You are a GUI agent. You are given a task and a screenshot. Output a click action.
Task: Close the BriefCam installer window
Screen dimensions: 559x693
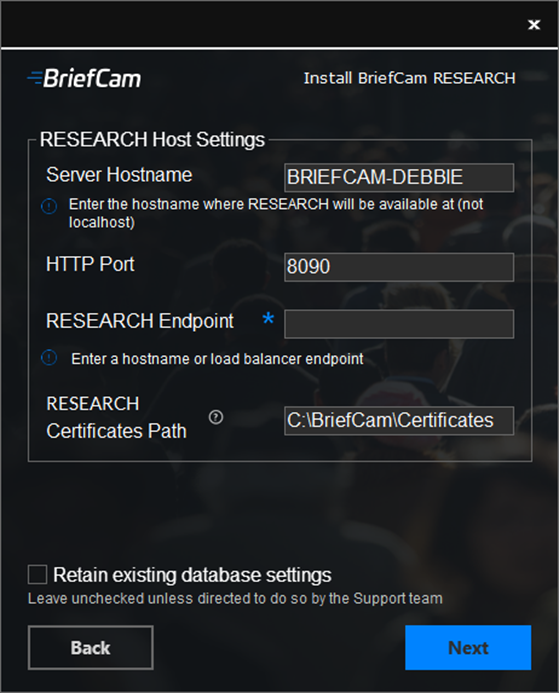click(534, 24)
